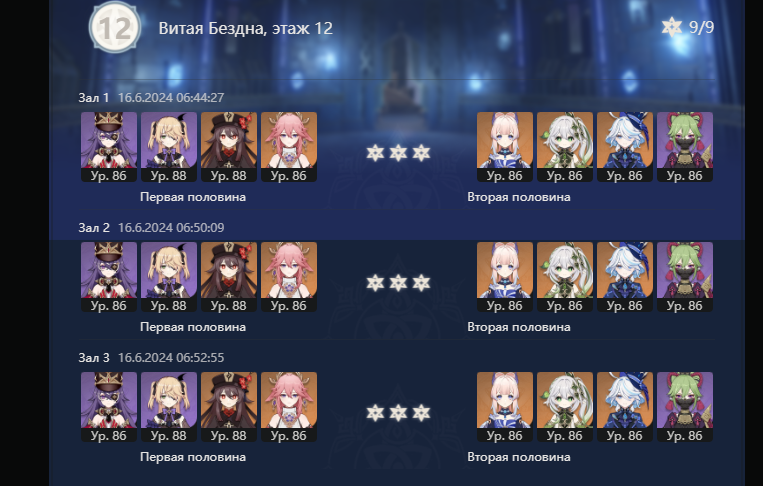763x486 pixels.
Task: Click Kuki Shinobu portrait in Зал 3
Action: point(685,407)
